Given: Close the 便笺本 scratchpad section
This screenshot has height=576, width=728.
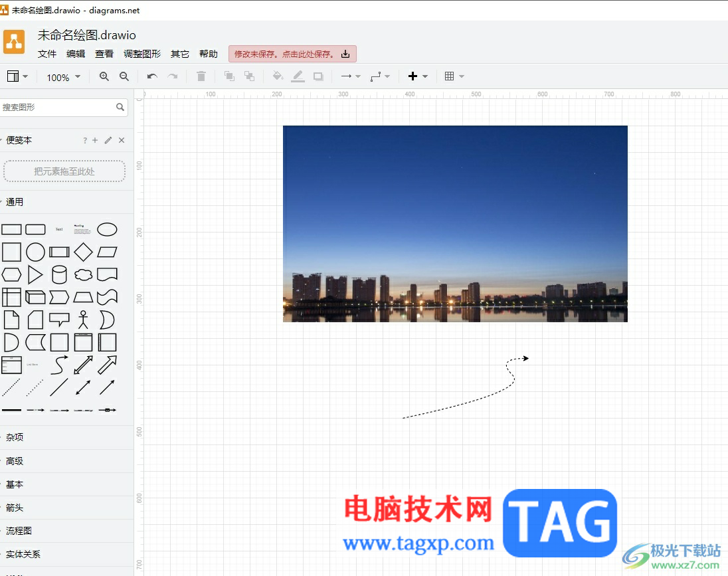Looking at the screenshot, I should tap(122, 140).
